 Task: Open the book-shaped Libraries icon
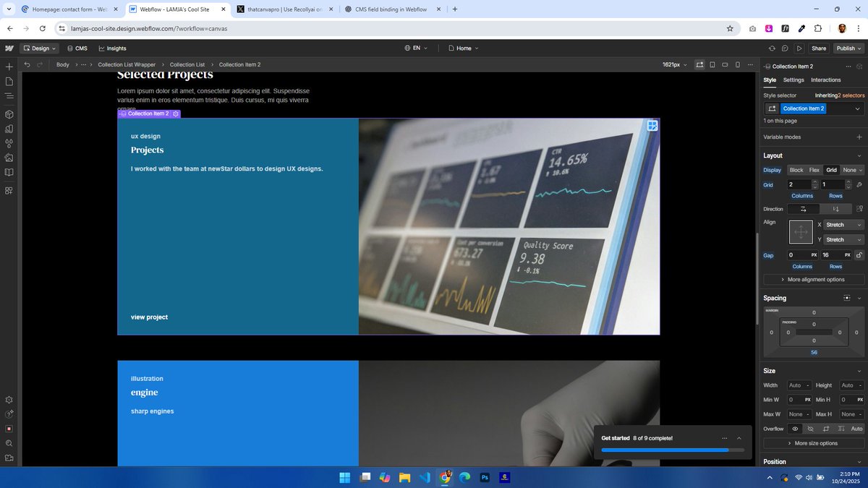point(9,172)
